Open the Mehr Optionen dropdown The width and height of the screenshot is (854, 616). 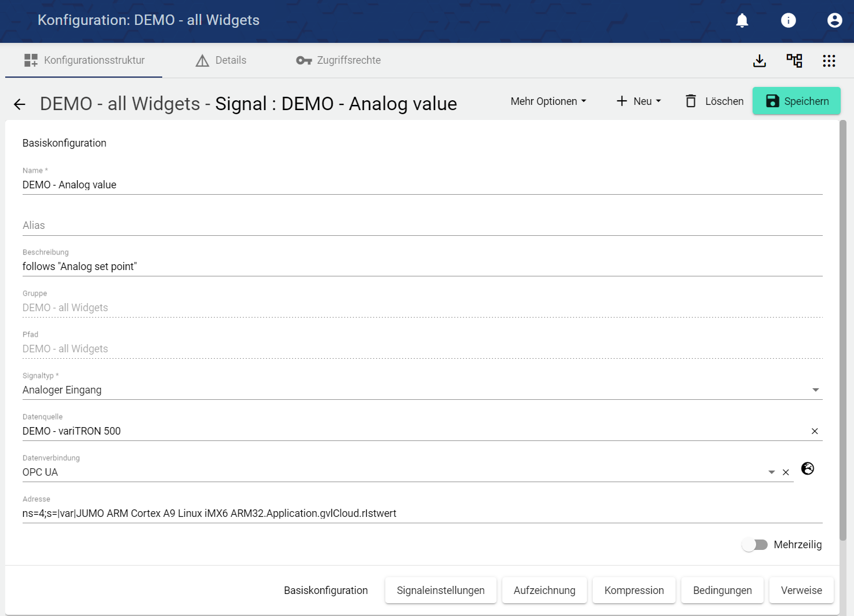[548, 101]
